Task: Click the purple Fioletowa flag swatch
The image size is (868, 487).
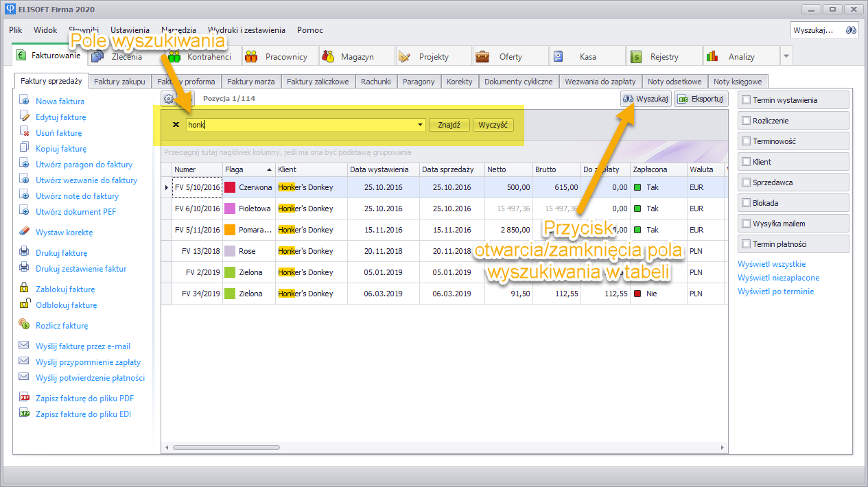Action: (230, 209)
